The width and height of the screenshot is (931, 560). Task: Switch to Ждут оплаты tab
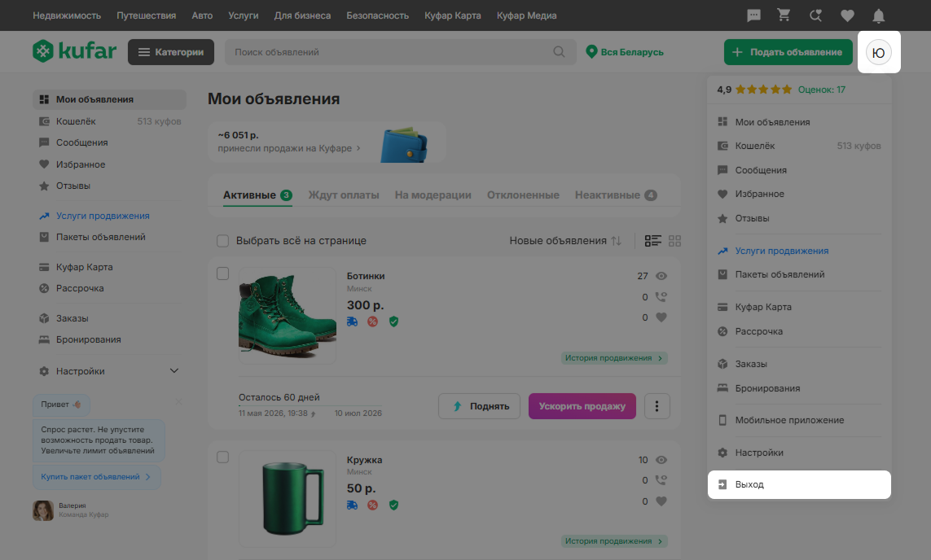tap(344, 195)
